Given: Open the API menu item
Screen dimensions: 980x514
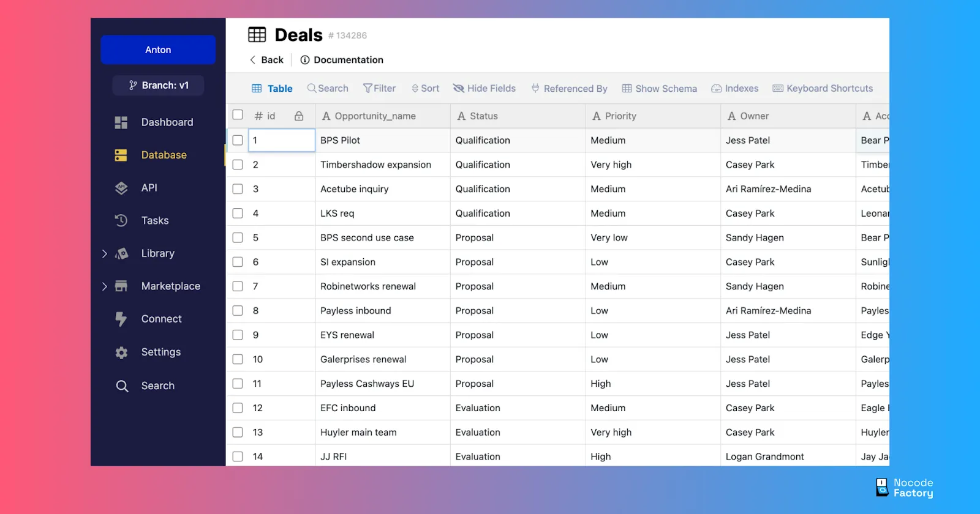Looking at the screenshot, I should point(149,188).
